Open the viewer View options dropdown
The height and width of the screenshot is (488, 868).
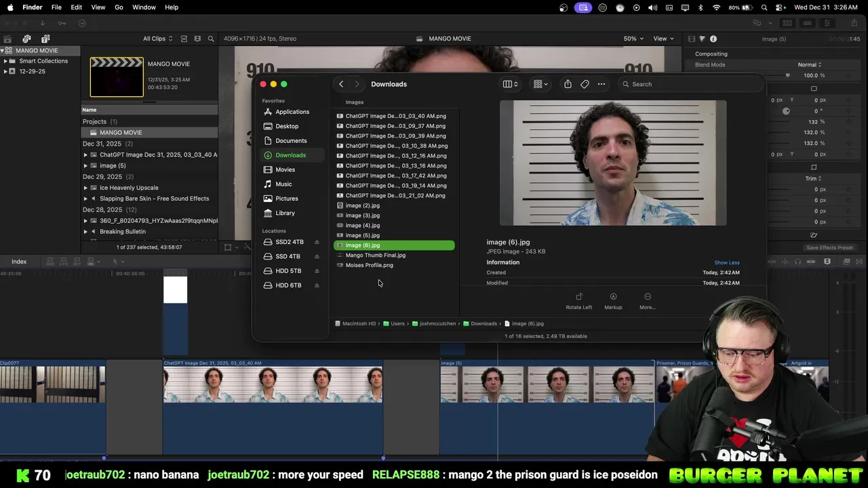pos(663,39)
